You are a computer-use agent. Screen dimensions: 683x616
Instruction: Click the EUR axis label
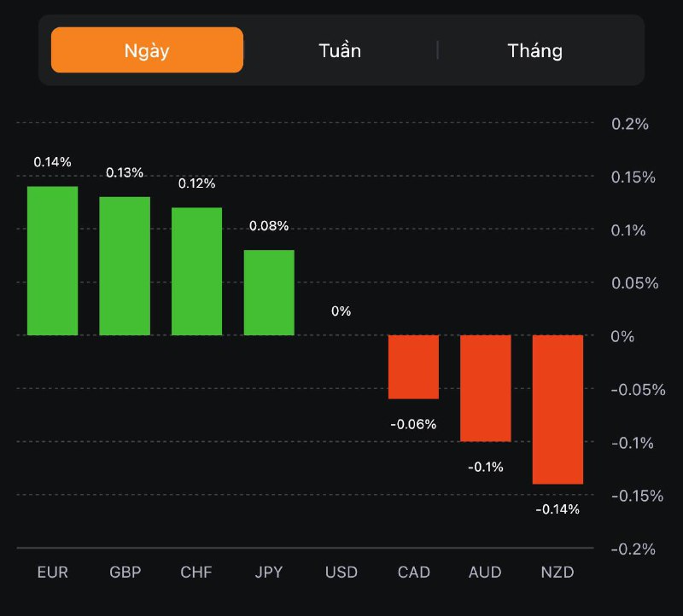pos(53,572)
